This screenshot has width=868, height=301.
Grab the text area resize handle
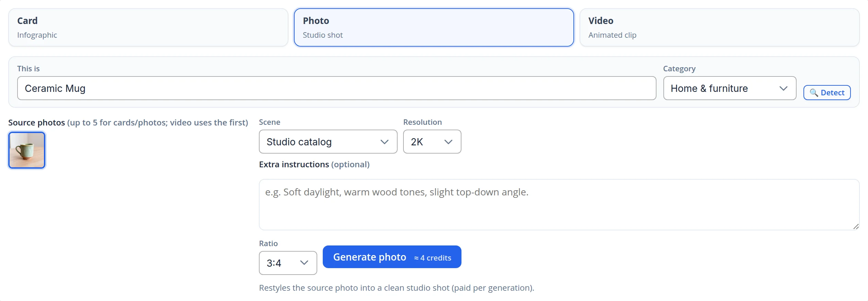tap(856, 227)
